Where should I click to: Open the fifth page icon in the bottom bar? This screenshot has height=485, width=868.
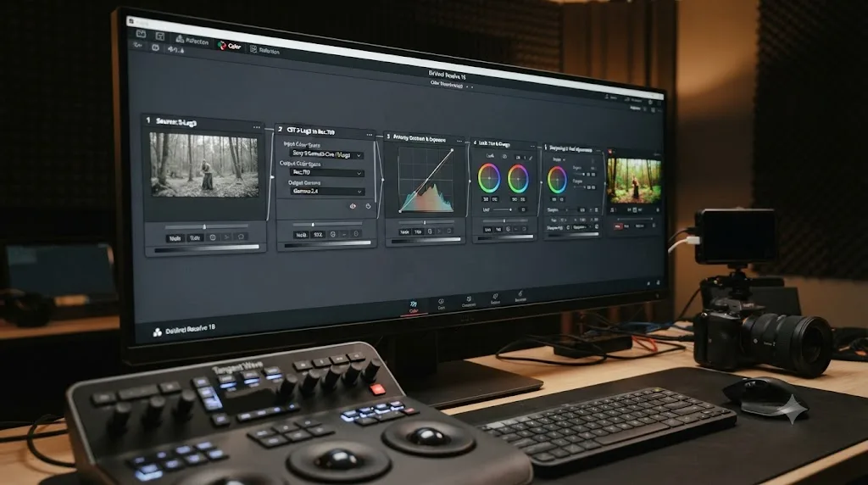(520, 297)
